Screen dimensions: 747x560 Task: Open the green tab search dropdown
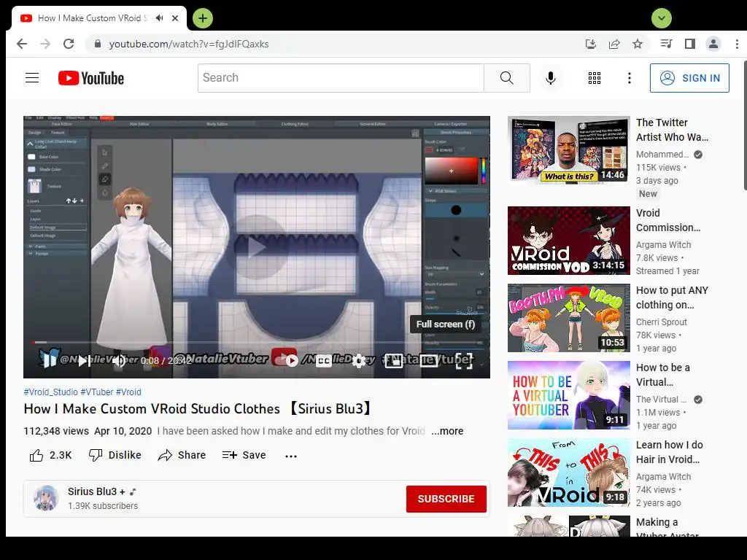(x=661, y=18)
